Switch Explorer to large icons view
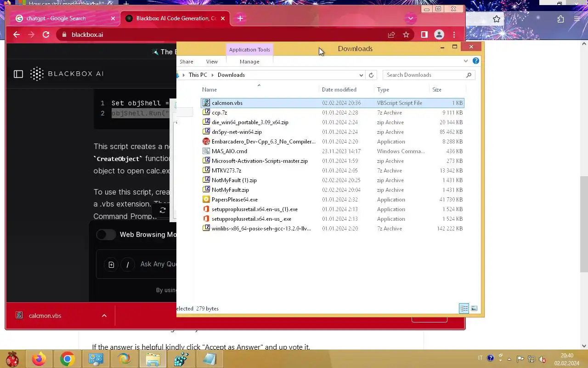The height and width of the screenshot is (368, 588). [x=474, y=309]
